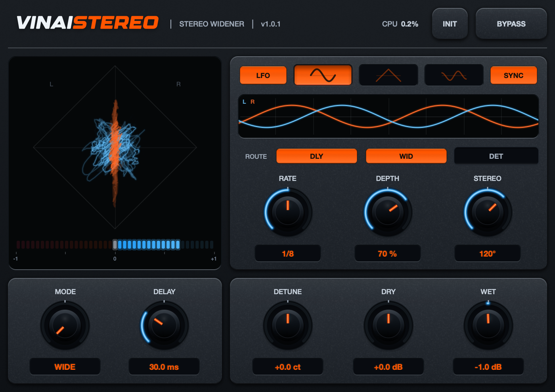Click the correlation meter bar
This screenshot has height=392, width=555.
point(115,244)
